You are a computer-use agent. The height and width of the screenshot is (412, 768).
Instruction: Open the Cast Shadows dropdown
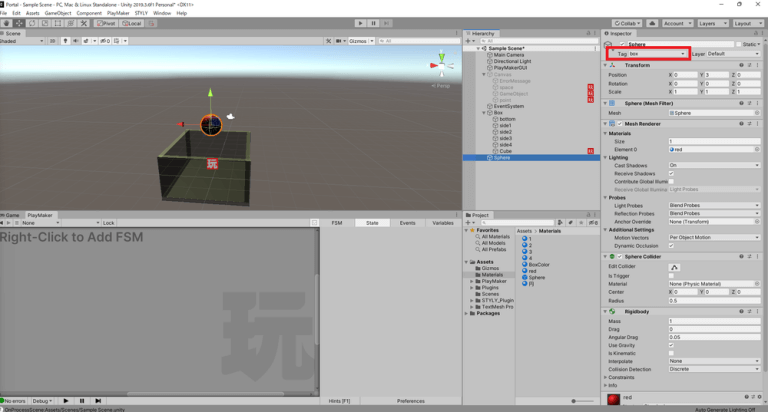click(x=713, y=165)
